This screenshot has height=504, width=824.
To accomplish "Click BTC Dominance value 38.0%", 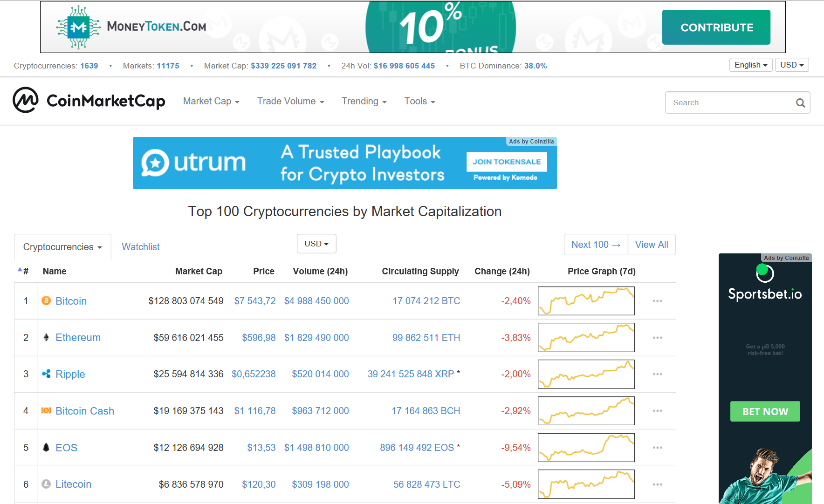I will pyautogui.click(x=536, y=66).
